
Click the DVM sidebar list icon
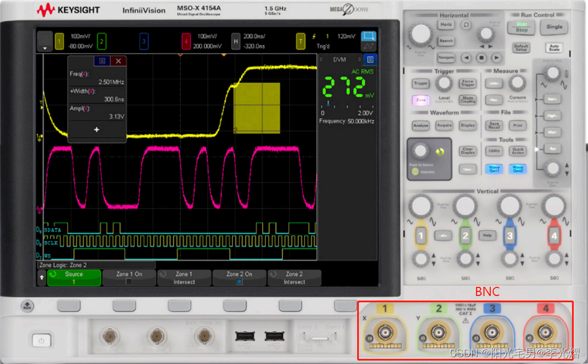pos(370,59)
